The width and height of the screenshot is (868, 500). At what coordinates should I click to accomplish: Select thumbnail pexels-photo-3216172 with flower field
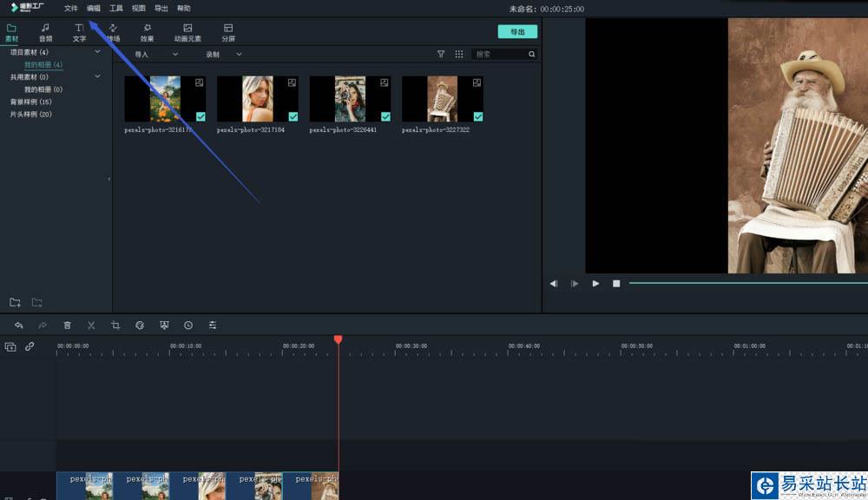pos(165,99)
